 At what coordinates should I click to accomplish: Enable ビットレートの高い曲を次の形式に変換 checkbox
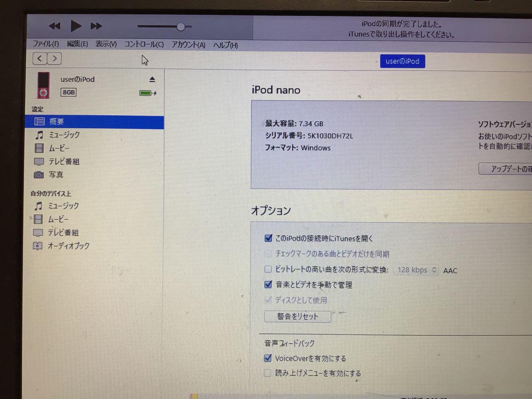point(268,269)
